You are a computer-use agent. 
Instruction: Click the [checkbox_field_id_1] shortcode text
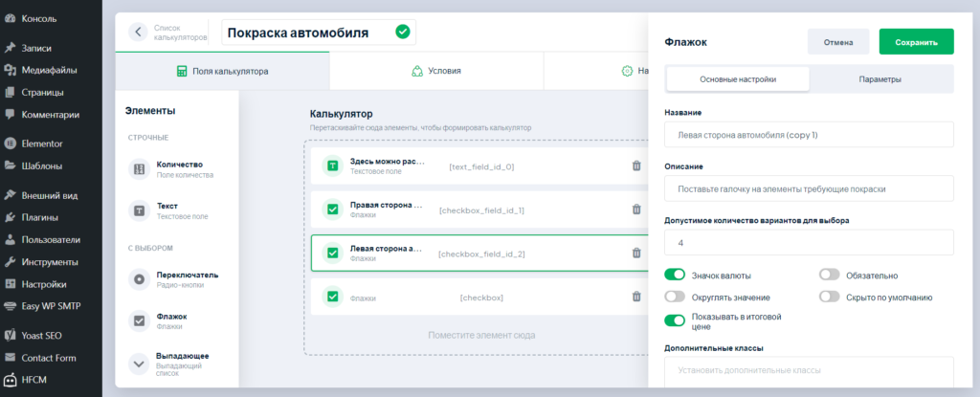[x=481, y=210]
